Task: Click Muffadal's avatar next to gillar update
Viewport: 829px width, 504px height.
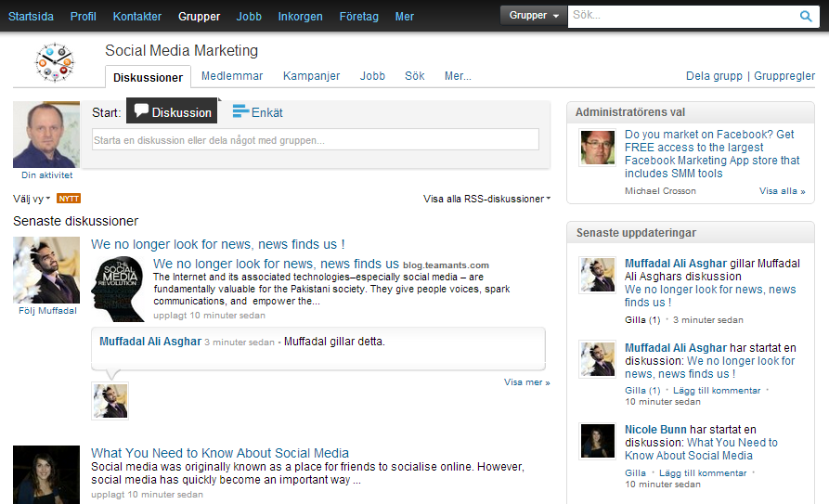Action: tap(598, 275)
